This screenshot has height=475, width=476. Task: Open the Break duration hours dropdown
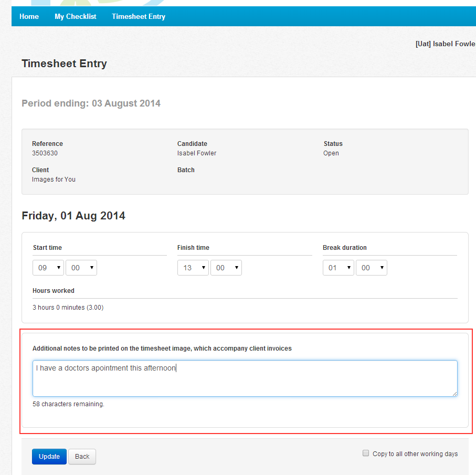(338, 268)
